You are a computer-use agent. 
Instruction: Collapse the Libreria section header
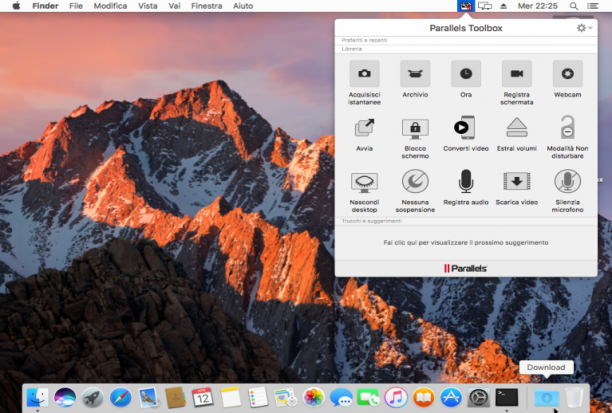point(466,49)
